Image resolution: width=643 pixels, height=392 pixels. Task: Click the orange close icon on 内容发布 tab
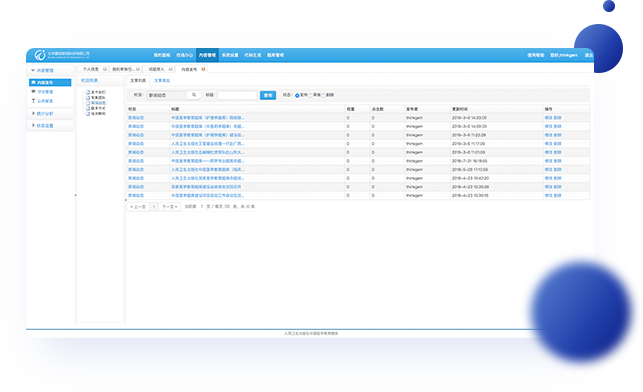[x=203, y=69]
